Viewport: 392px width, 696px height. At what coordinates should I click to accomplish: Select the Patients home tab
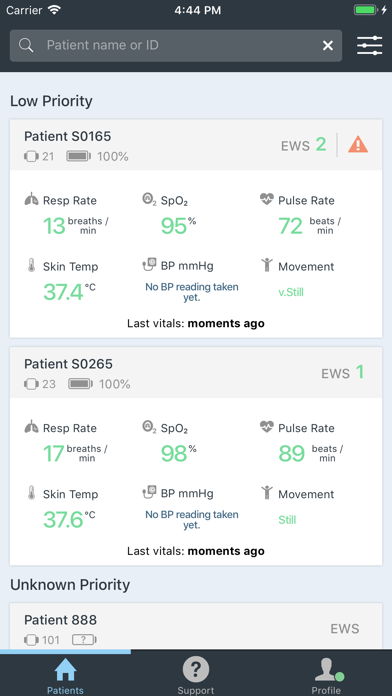tap(65, 676)
